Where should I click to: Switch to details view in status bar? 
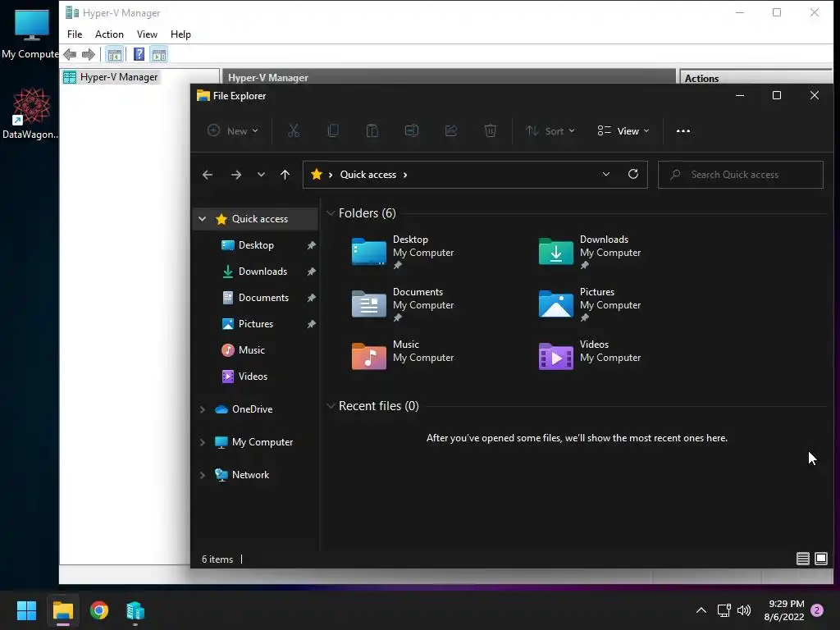[802, 559]
